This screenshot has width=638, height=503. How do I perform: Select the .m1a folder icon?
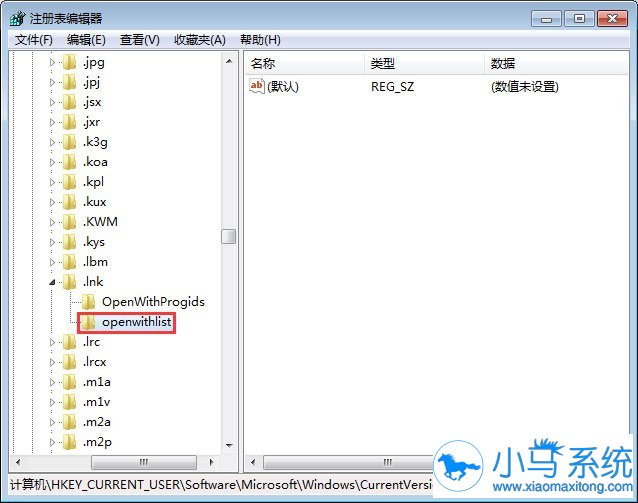coord(69,382)
